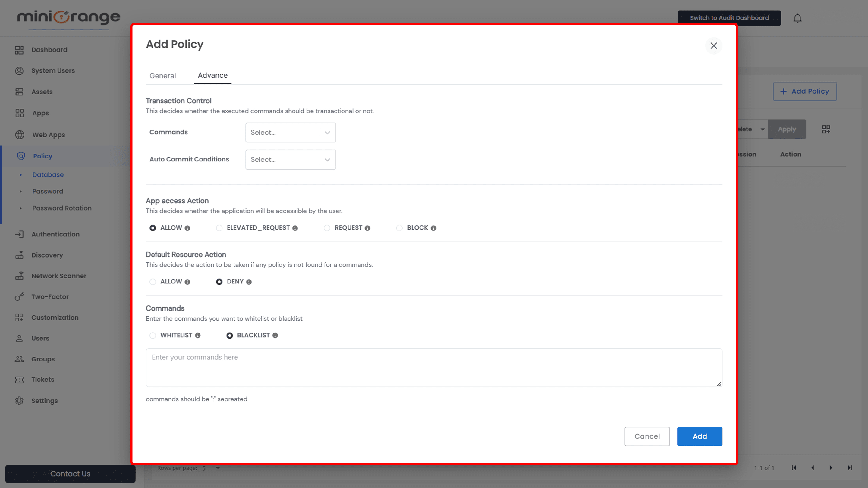Click the Cancel button

click(x=647, y=436)
